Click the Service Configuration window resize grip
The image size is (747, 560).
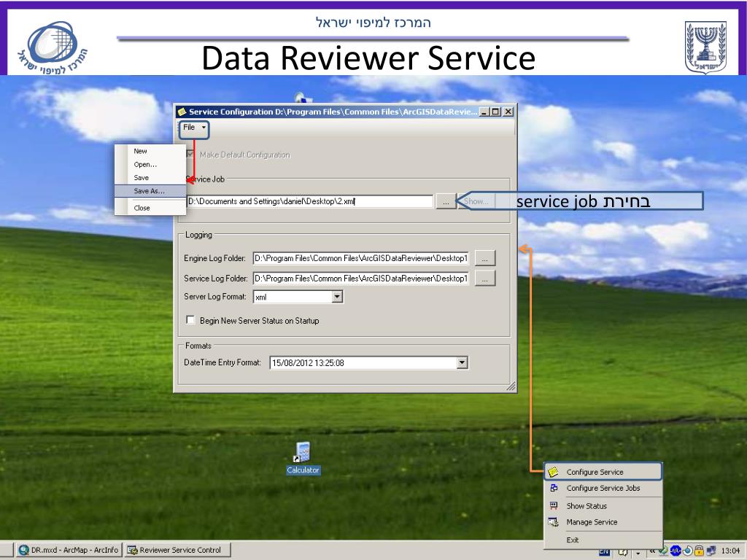pyautogui.click(x=511, y=386)
